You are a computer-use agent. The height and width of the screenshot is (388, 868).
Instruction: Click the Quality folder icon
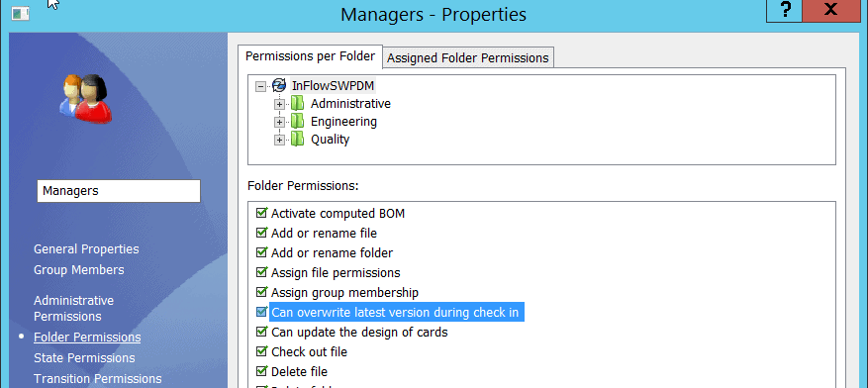coord(298,139)
